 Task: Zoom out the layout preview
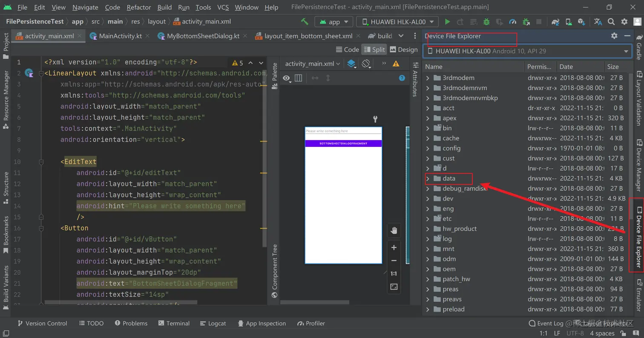(394, 261)
